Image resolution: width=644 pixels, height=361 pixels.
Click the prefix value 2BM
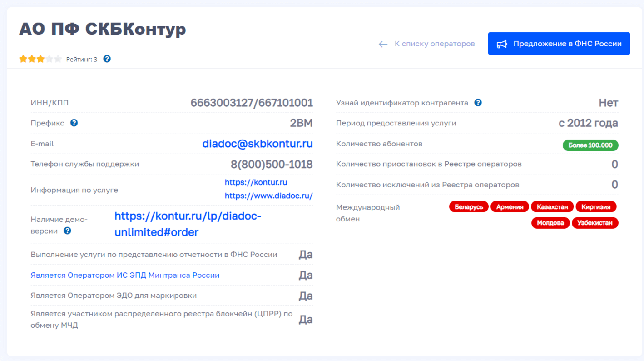tap(301, 123)
